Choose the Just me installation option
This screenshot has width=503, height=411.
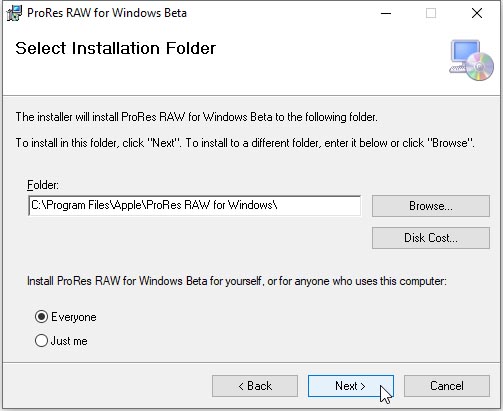(x=41, y=341)
